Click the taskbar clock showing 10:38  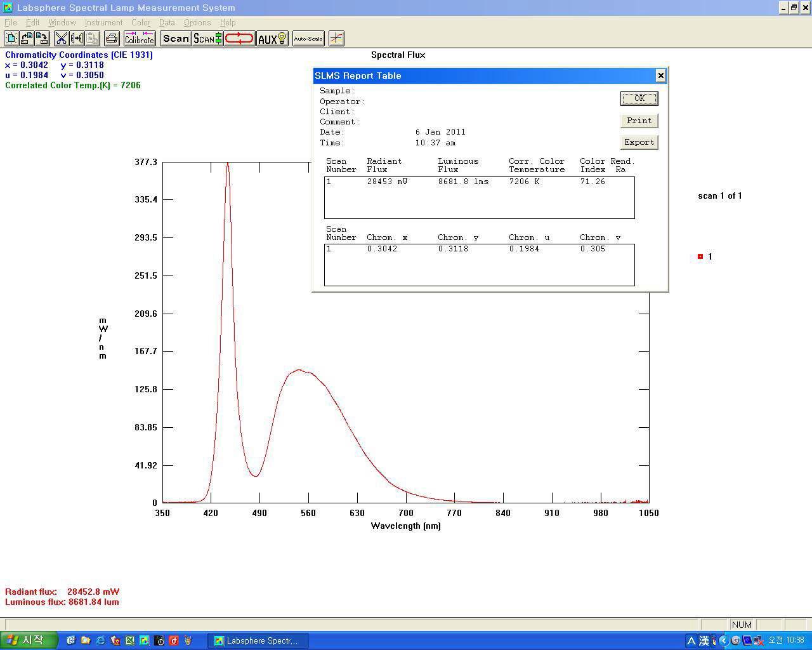[x=787, y=640]
